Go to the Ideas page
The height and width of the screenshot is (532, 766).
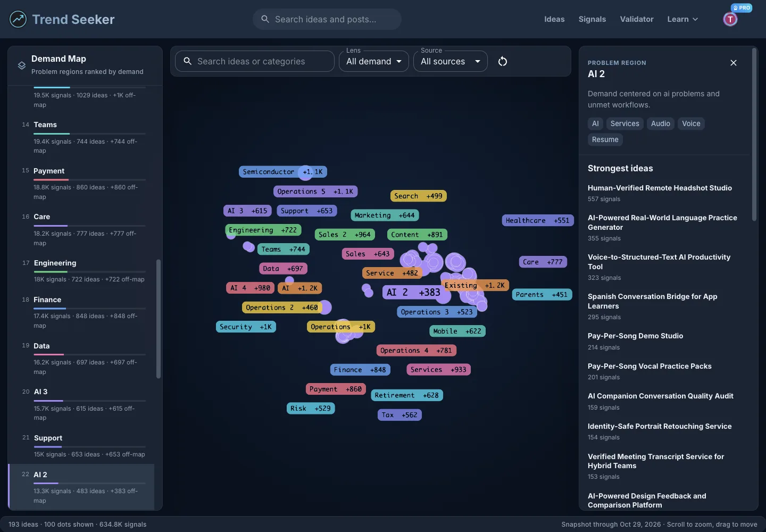coord(554,19)
